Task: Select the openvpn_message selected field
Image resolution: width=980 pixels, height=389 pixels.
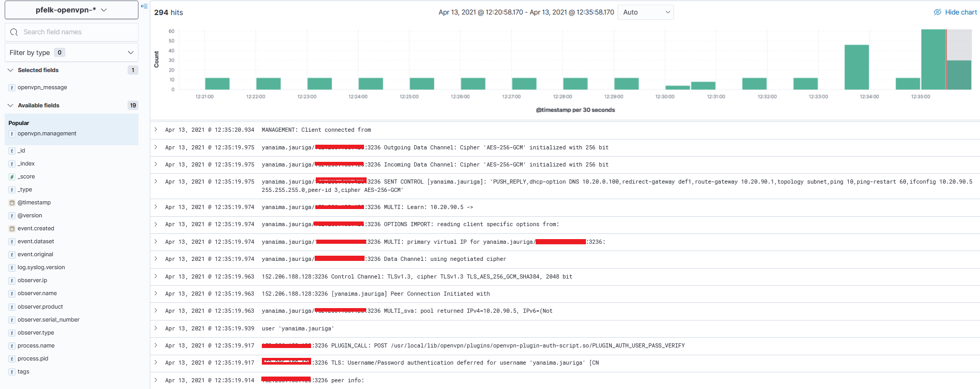Action: pyautogui.click(x=42, y=88)
